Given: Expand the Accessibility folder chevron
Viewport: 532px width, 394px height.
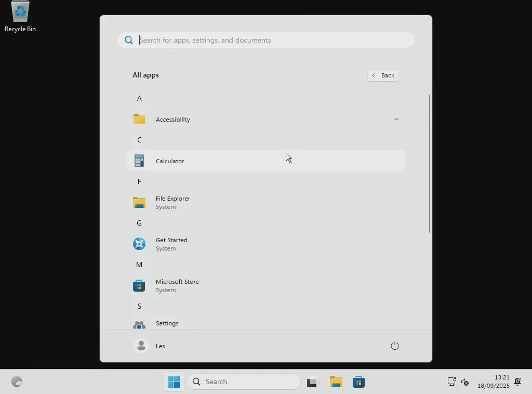Looking at the screenshot, I should (x=396, y=119).
